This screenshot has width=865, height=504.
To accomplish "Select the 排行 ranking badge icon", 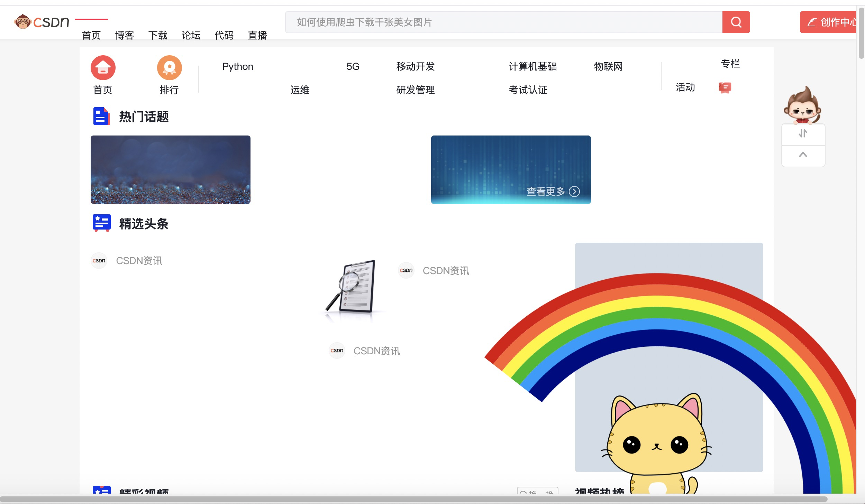I will (169, 68).
